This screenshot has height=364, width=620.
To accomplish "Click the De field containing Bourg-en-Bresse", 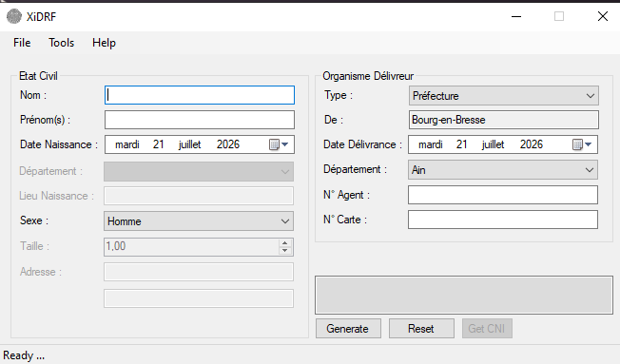I will point(504,120).
